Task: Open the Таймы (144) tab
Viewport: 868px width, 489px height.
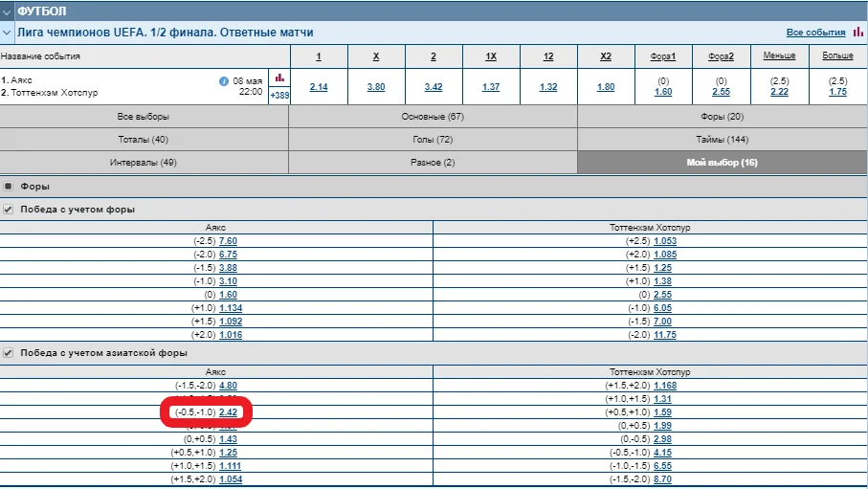Action: (x=723, y=140)
